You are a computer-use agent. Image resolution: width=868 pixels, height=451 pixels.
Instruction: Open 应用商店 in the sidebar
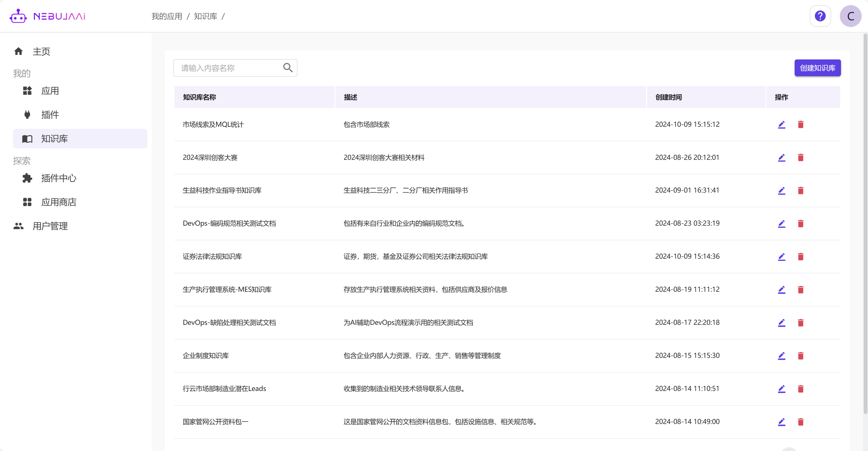pos(59,202)
